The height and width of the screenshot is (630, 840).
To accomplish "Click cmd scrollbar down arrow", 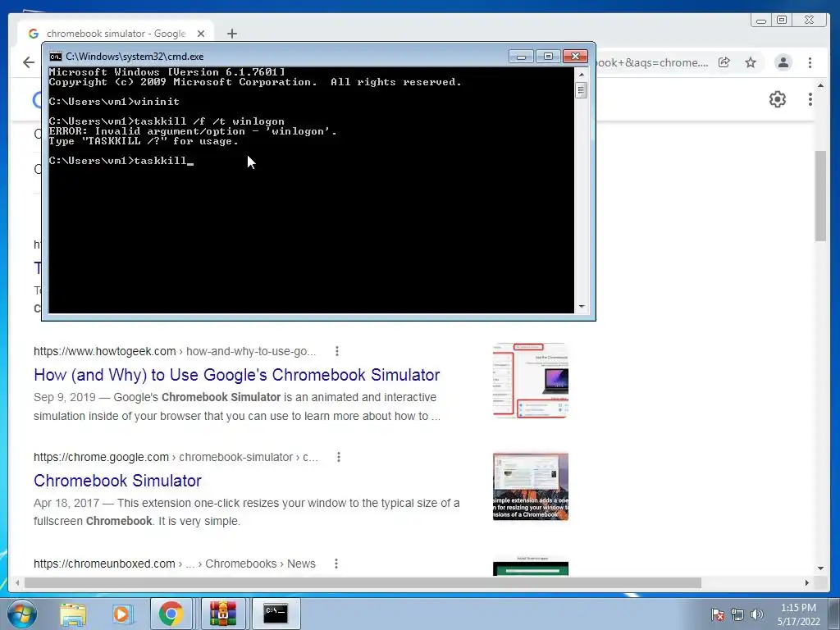I will point(582,307).
